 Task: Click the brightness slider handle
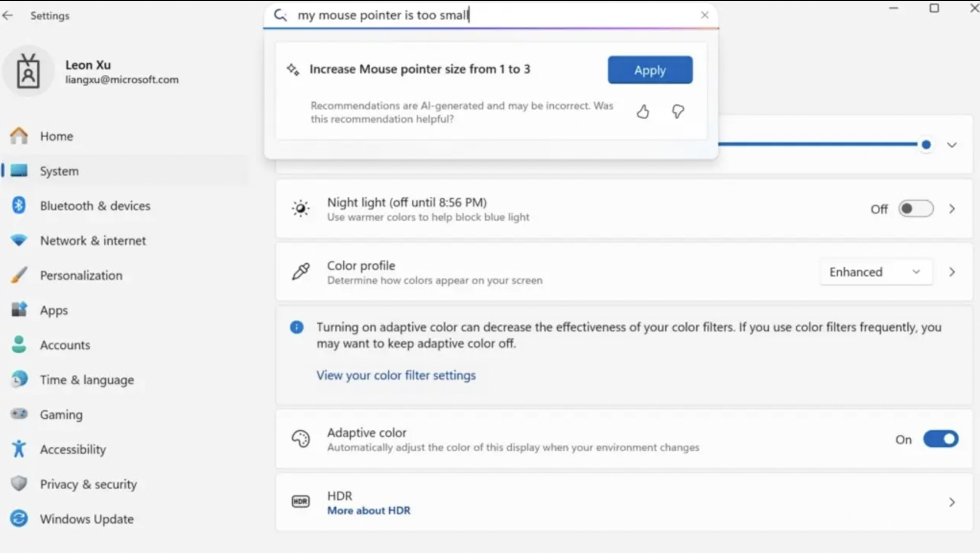click(926, 145)
